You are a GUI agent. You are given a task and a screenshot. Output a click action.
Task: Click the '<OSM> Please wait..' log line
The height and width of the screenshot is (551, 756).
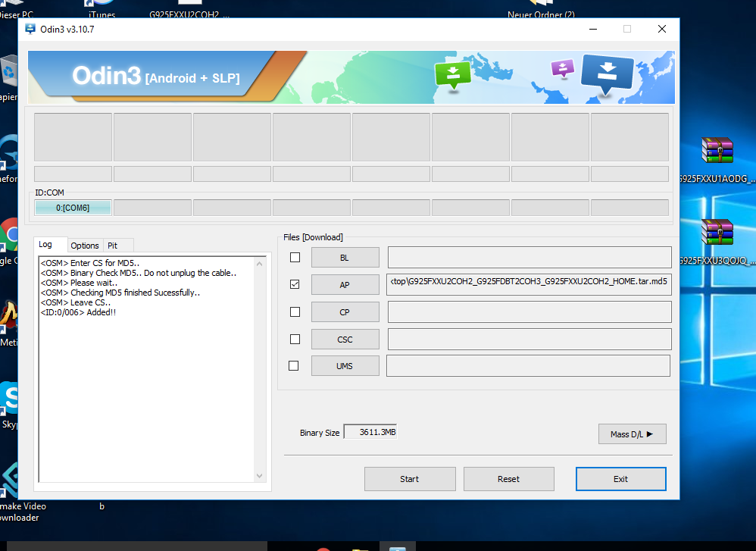(x=79, y=283)
